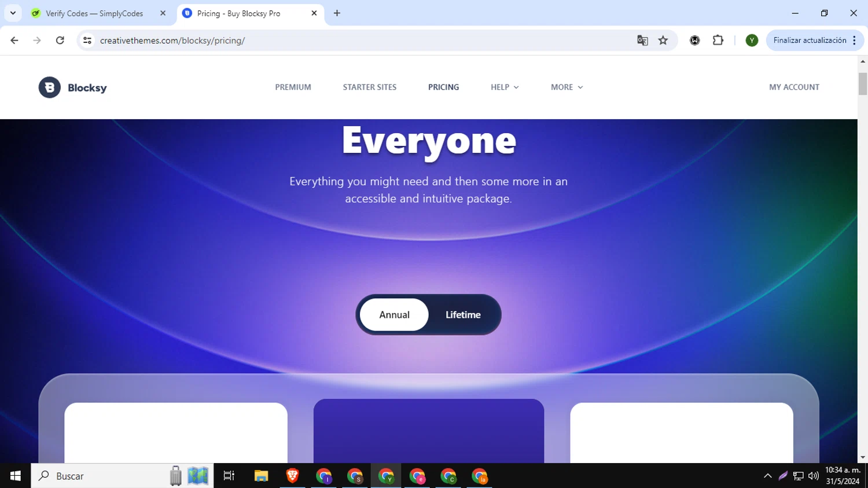Open the site information icon in address bar
868x488 pixels.
click(x=87, y=41)
